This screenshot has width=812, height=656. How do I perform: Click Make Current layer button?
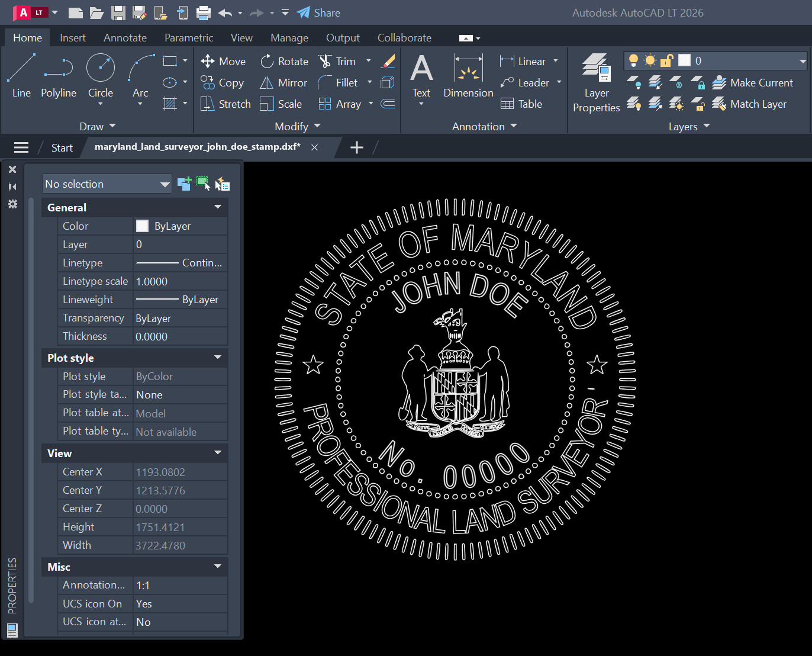[x=752, y=83]
